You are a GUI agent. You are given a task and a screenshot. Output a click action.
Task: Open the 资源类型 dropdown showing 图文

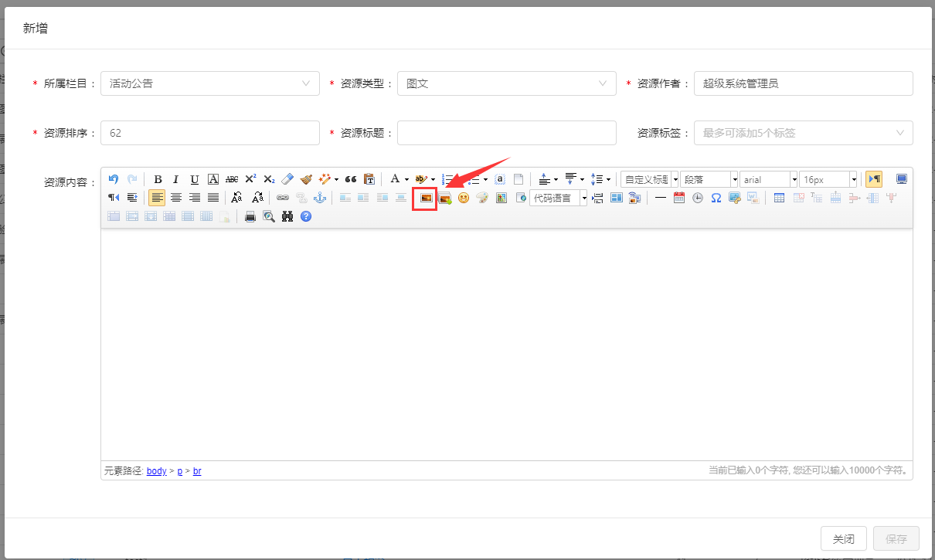507,83
